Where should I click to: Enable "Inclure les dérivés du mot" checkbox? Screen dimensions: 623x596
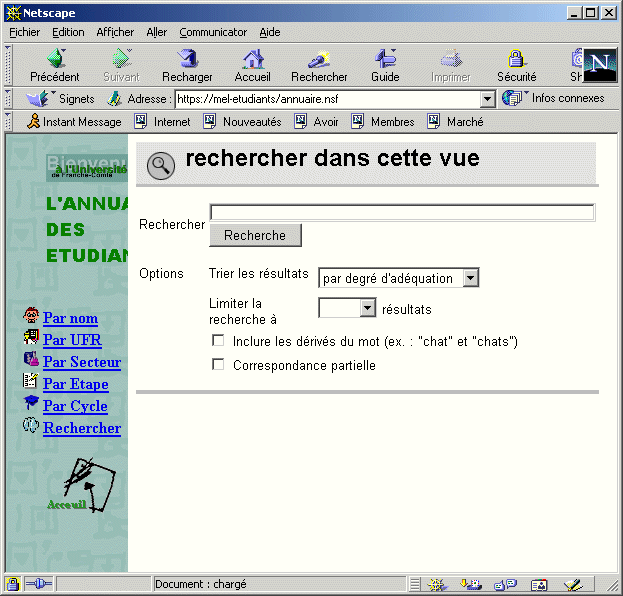point(218,342)
